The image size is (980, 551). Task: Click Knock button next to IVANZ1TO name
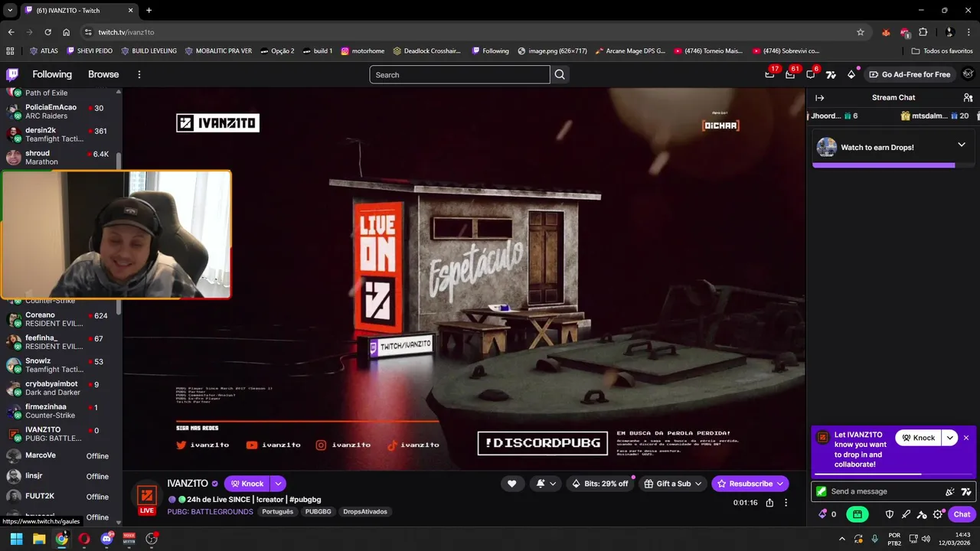point(247,484)
